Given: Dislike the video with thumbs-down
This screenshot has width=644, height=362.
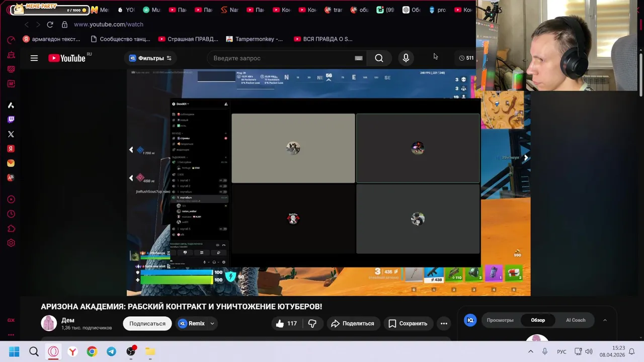Looking at the screenshot, I should [312, 323].
